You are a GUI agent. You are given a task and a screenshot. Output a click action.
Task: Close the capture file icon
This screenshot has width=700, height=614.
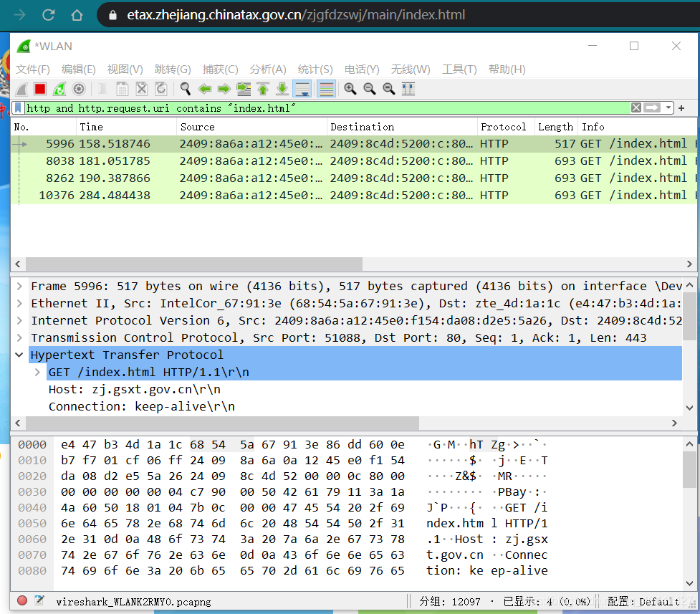pos(142,90)
